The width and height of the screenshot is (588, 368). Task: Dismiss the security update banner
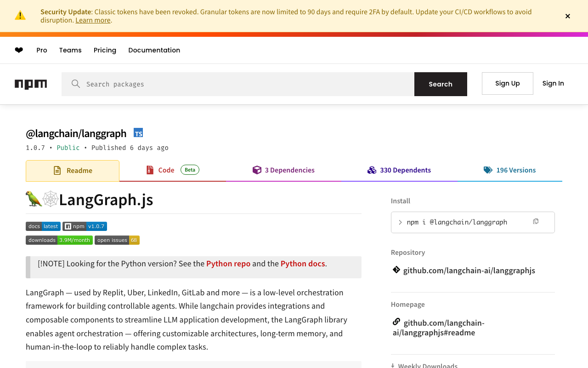(x=568, y=16)
